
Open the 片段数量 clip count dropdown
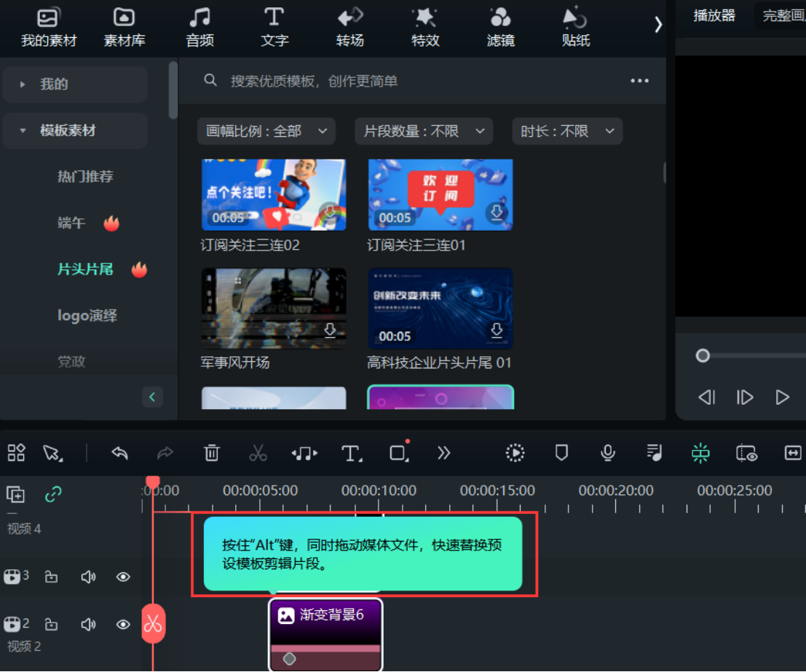pos(424,131)
